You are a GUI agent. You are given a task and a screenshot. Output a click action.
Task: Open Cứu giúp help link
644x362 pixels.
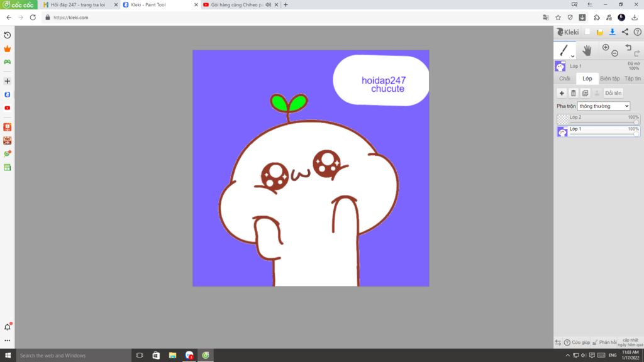[x=577, y=343]
